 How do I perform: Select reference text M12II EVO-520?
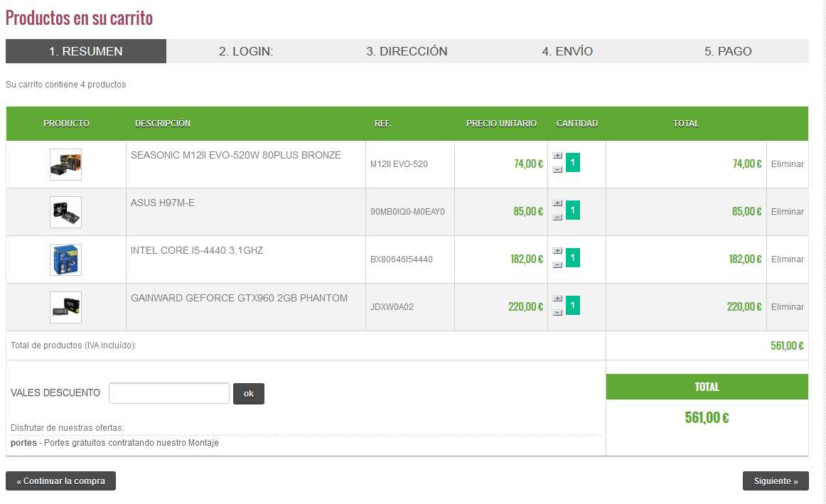point(399,163)
